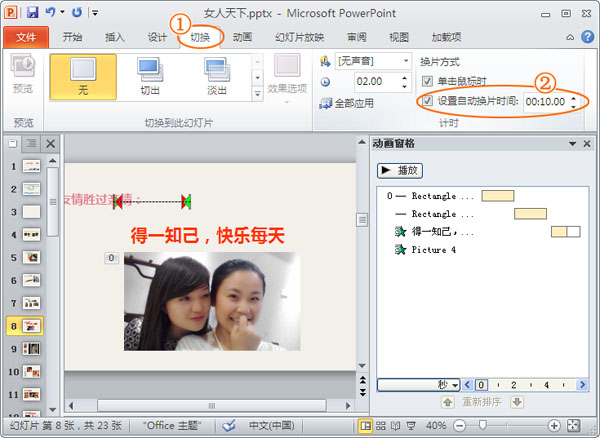600x438 pixels.
Task: Switch to the outline tab icon
Action: point(31,143)
